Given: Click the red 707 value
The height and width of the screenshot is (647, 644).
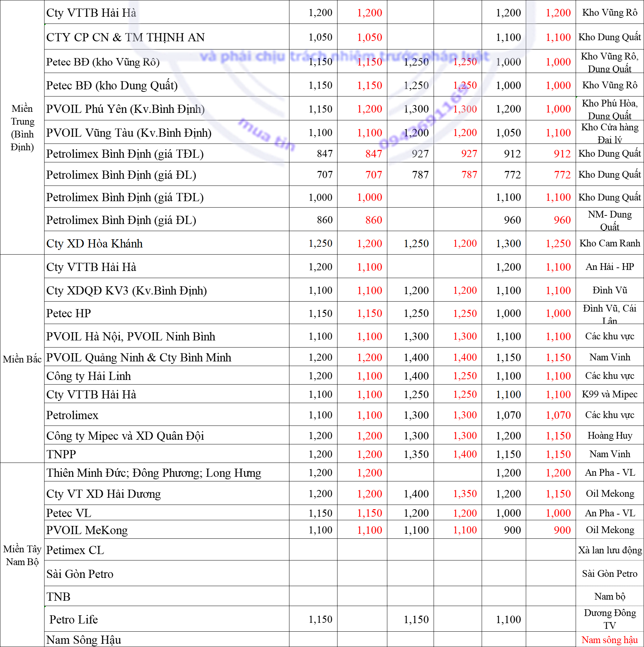Looking at the screenshot, I should point(373,174).
